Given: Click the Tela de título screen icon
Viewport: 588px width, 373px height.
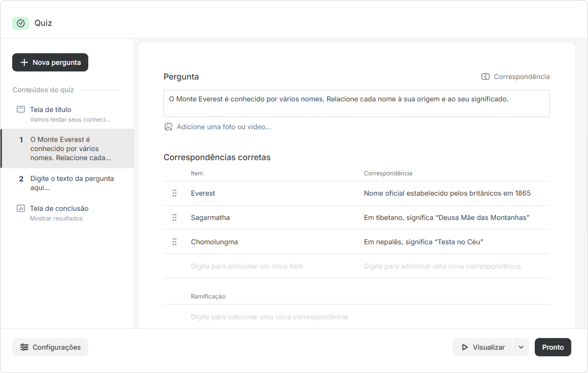Looking at the screenshot, I should click(21, 109).
